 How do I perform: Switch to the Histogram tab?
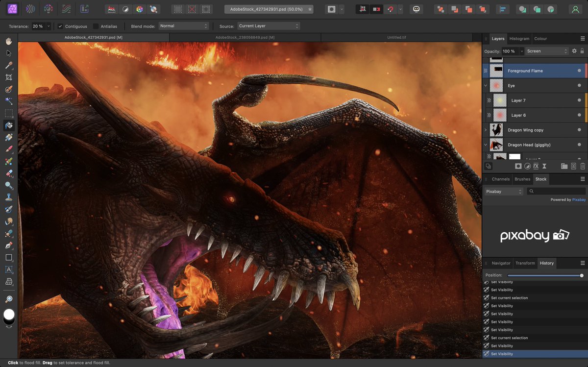pyautogui.click(x=519, y=39)
